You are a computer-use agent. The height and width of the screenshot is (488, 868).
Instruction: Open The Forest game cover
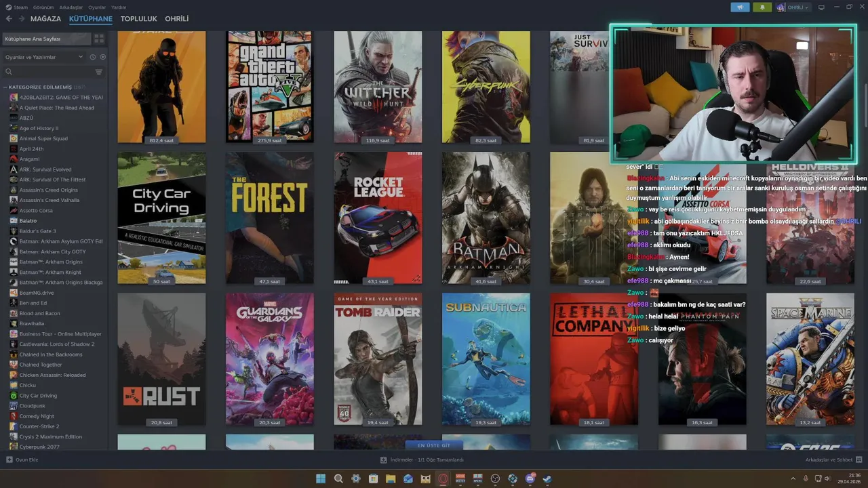pyautogui.click(x=270, y=218)
